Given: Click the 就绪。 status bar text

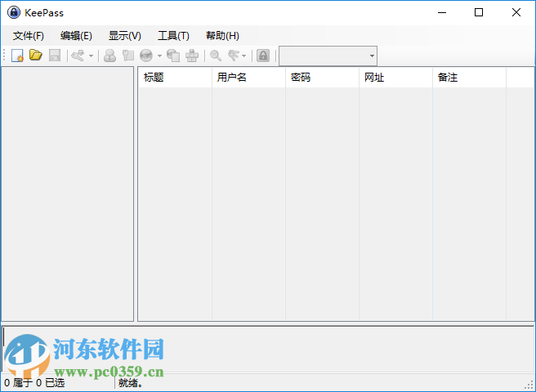Looking at the screenshot, I should pos(131,383).
